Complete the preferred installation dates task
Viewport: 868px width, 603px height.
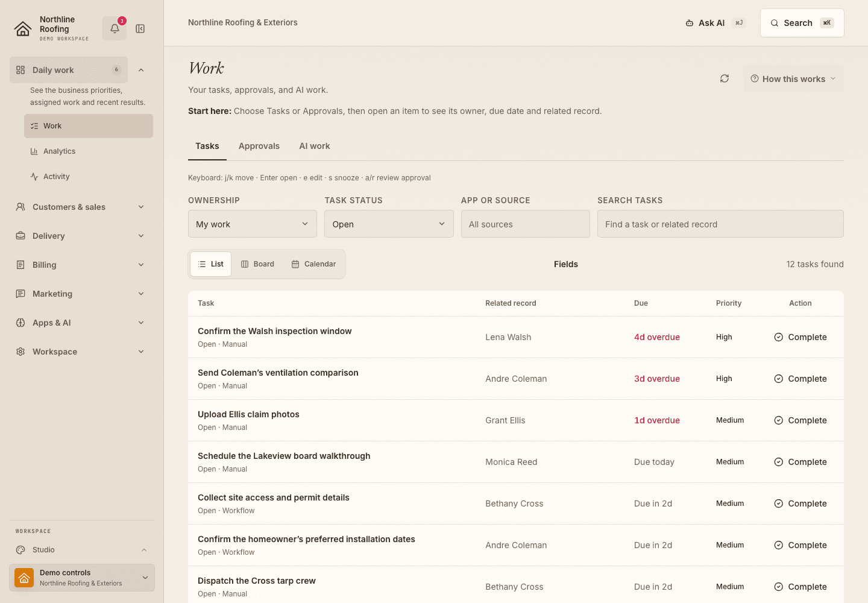click(x=800, y=545)
